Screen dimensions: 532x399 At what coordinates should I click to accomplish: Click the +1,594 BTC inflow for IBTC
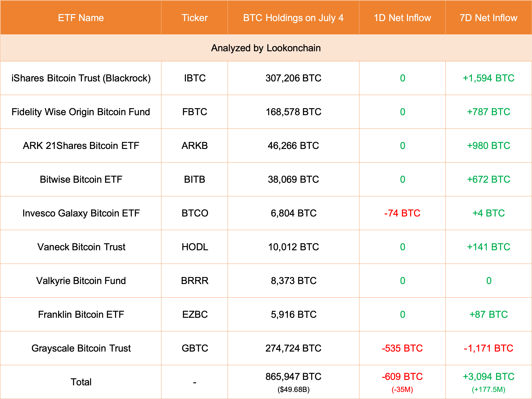click(x=489, y=78)
